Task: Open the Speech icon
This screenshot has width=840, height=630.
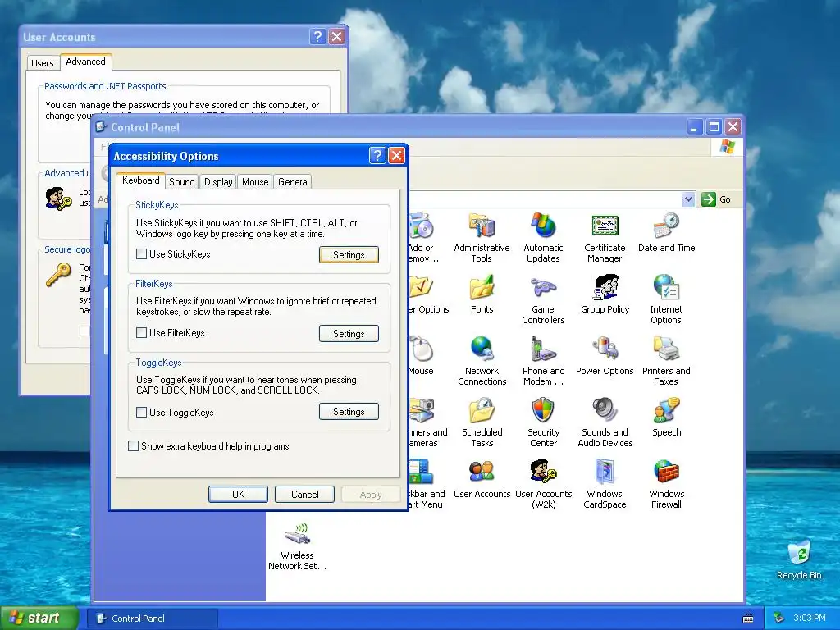Action: (x=666, y=417)
